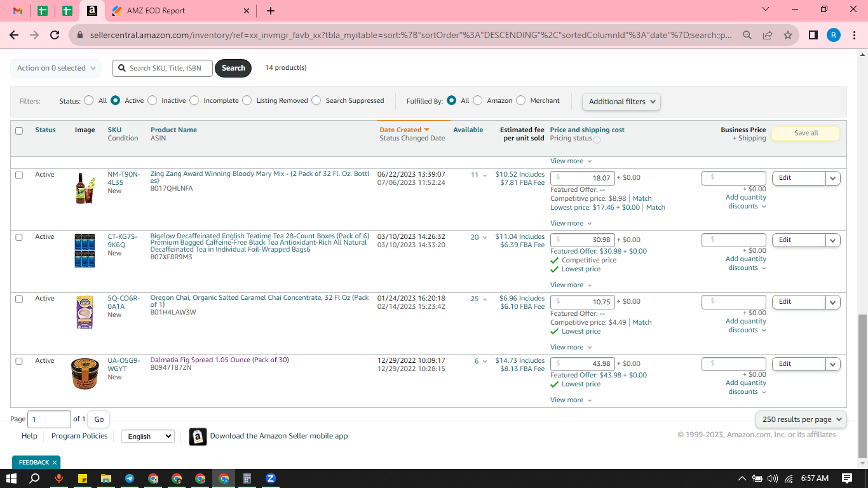Expand available quantity 25 for Oregon Chai
Viewport: 868px width, 488px height.
(x=479, y=299)
